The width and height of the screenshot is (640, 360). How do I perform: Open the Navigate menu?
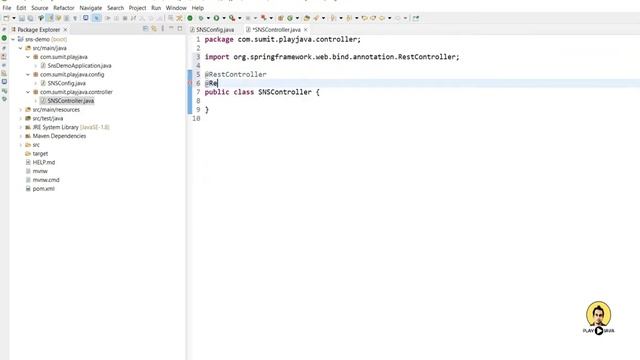tap(91, 8)
